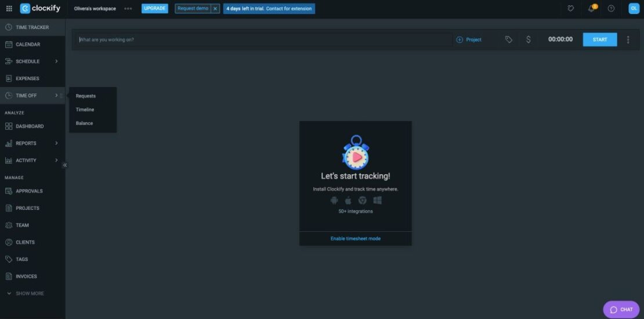Click the UPGRADE button

[x=154, y=9]
